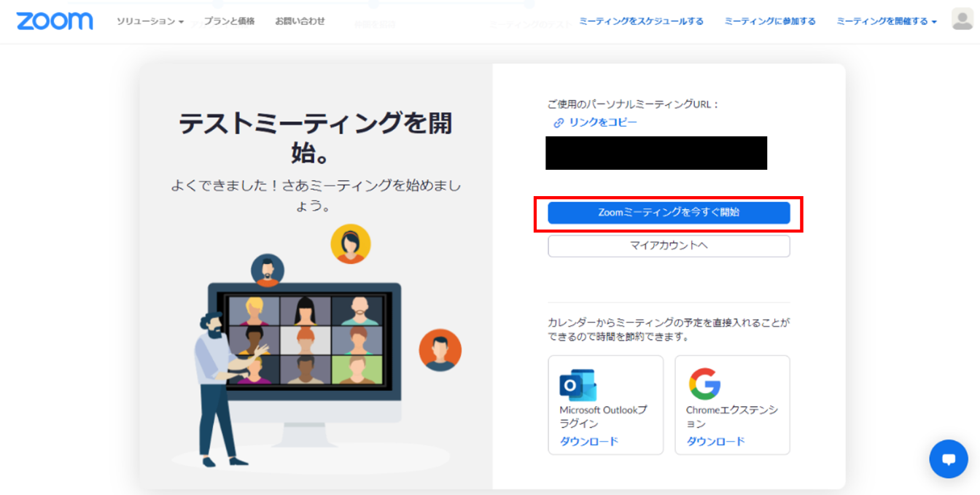980x495 pixels.
Task: Click the Microsoft Outlook icon
Action: pos(577,385)
